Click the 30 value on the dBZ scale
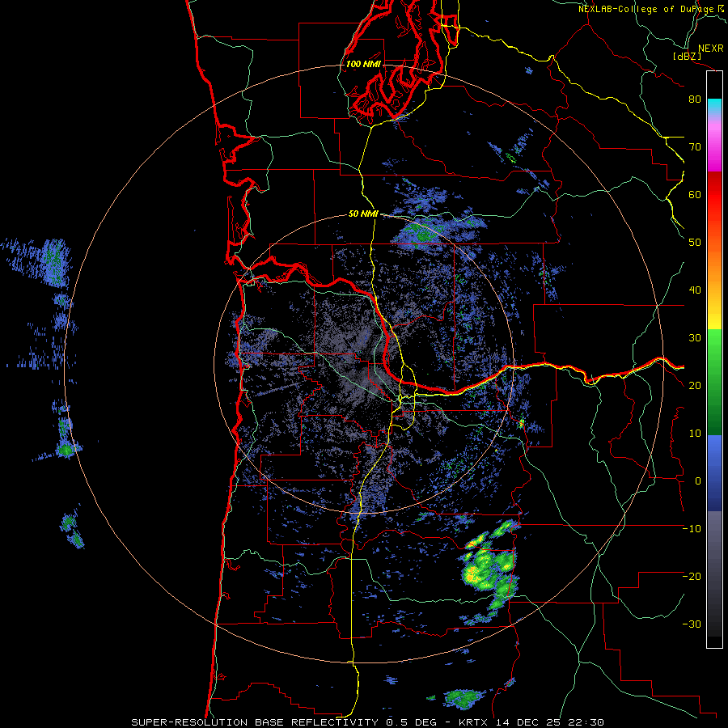 pos(695,338)
